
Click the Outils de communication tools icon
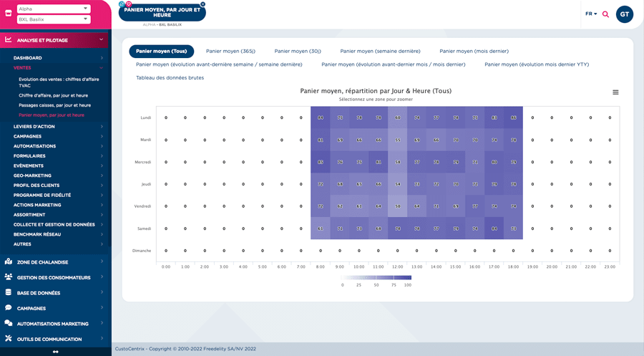9,339
